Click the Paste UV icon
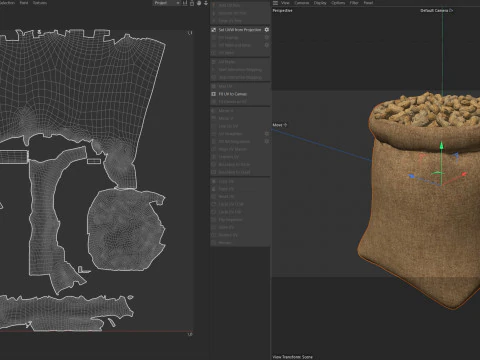 pos(214,189)
